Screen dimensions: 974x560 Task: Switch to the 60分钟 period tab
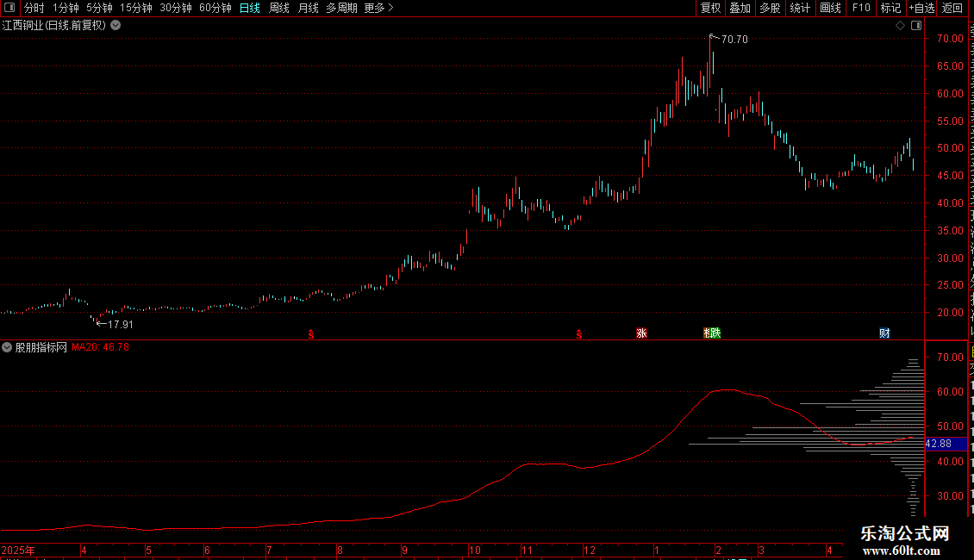pos(215,8)
